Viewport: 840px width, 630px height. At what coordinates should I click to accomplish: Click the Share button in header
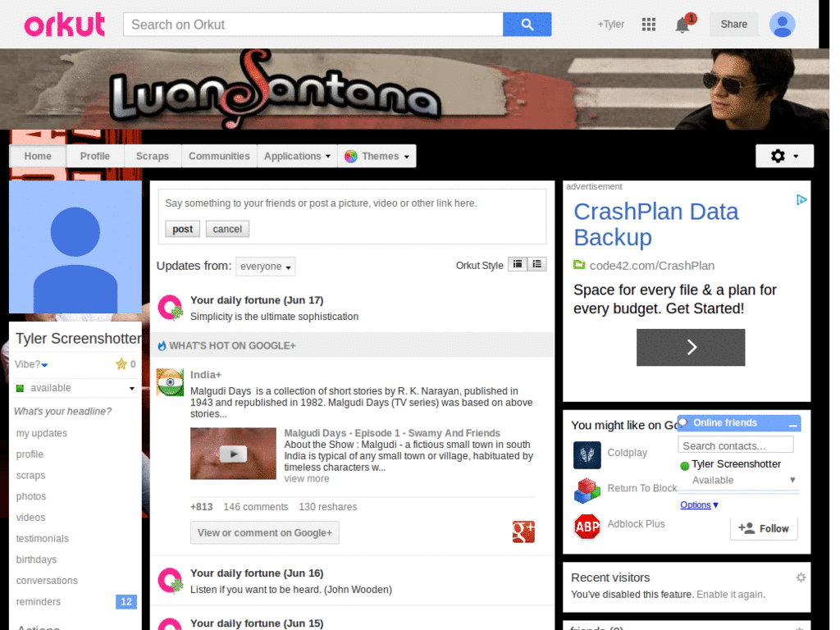[733, 24]
